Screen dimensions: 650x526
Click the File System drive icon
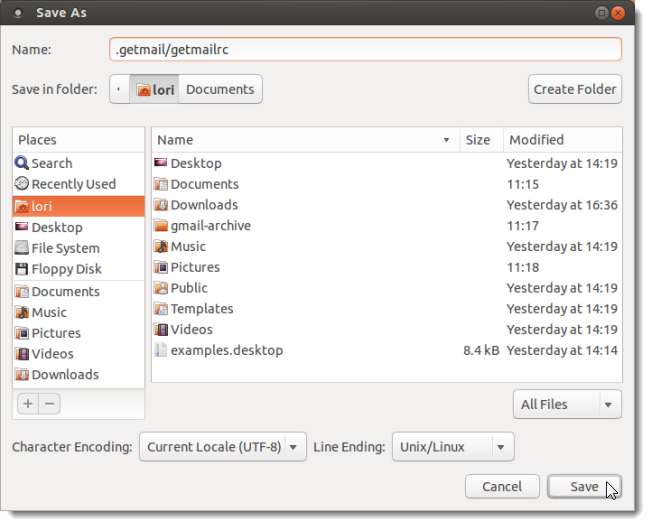[x=22, y=248]
